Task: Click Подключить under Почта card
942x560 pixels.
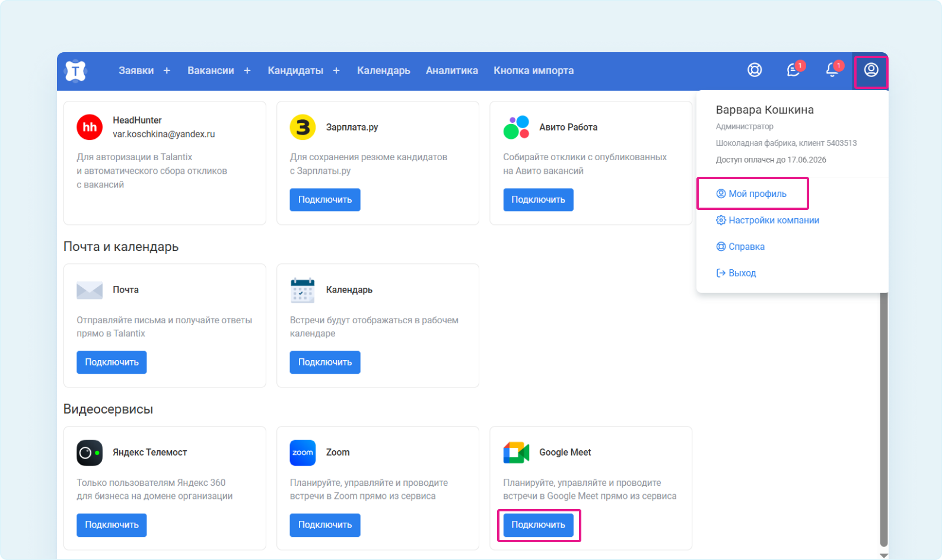Action: (112, 362)
